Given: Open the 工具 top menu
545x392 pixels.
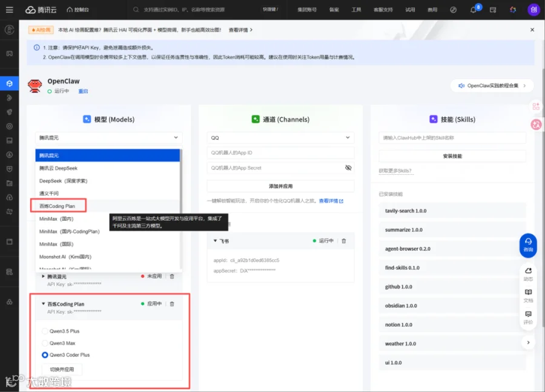Looking at the screenshot, I should 356,10.
